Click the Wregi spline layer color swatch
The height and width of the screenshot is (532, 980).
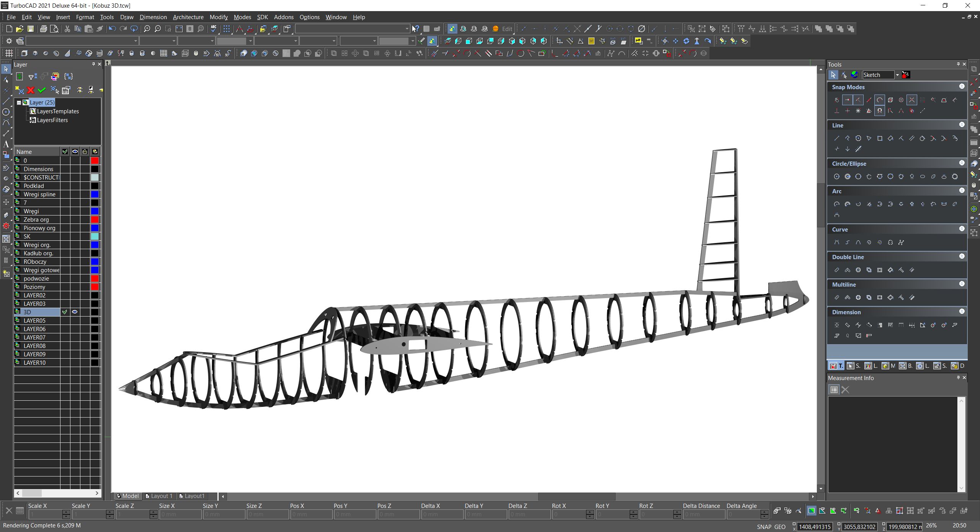click(95, 194)
